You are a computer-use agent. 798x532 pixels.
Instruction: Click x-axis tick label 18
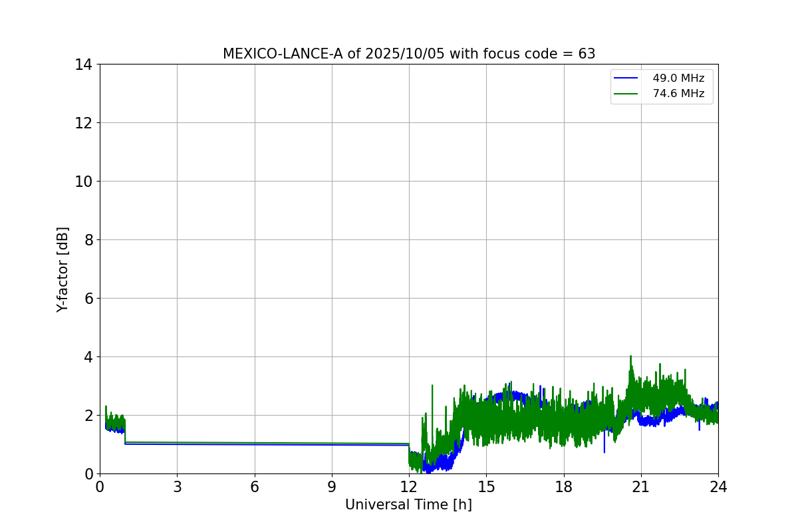pos(564,487)
